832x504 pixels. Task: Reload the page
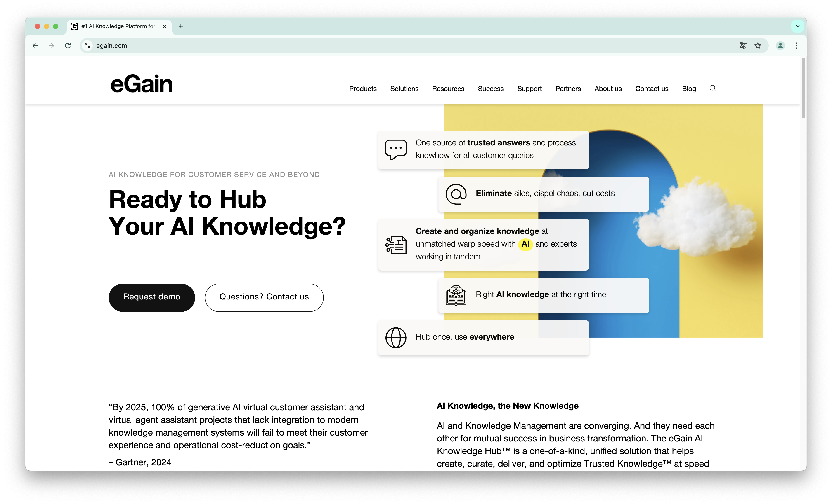click(x=68, y=46)
